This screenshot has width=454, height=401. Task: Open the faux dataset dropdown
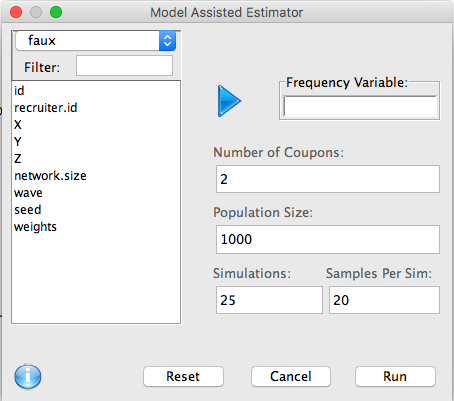coord(95,41)
